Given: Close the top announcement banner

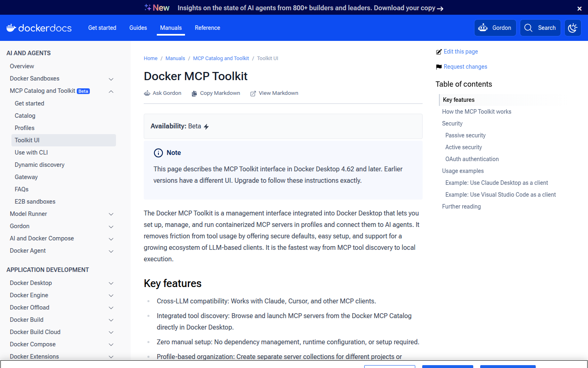Looking at the screenshot, I should [x=579, y=8].
